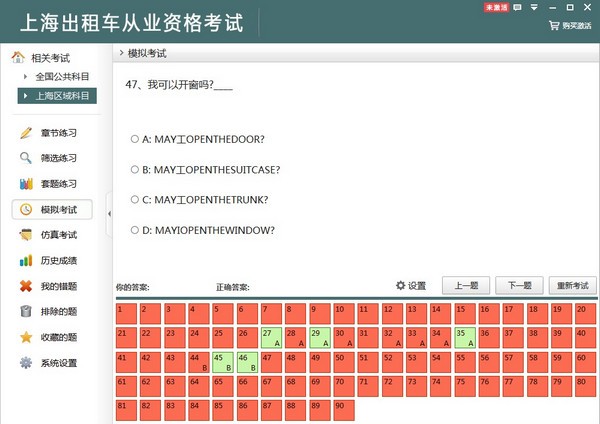The image size is (600, 424).
Task: Open 历史成绩 bar chart icon
Action: coord(26,261)
